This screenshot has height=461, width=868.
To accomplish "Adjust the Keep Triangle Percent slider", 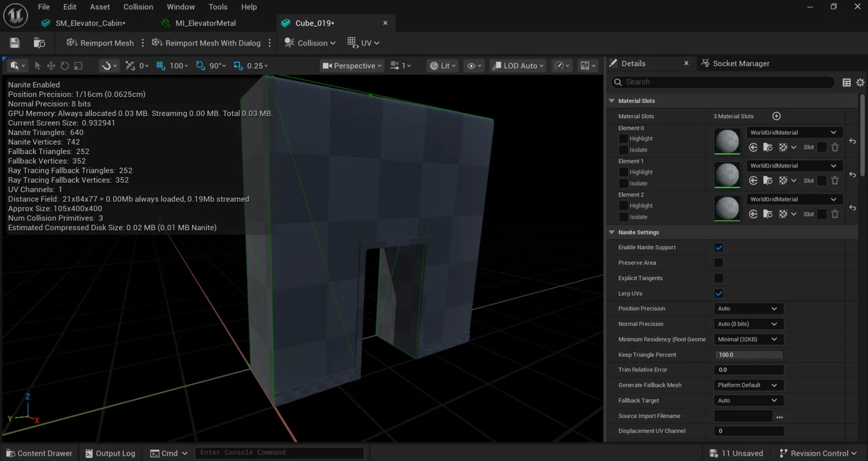I will 749,355.
